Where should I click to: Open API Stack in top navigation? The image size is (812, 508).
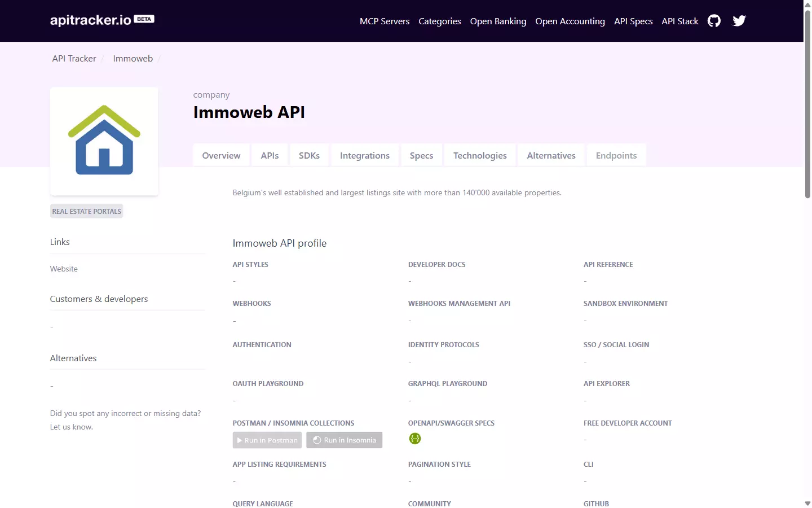[680, 21]
